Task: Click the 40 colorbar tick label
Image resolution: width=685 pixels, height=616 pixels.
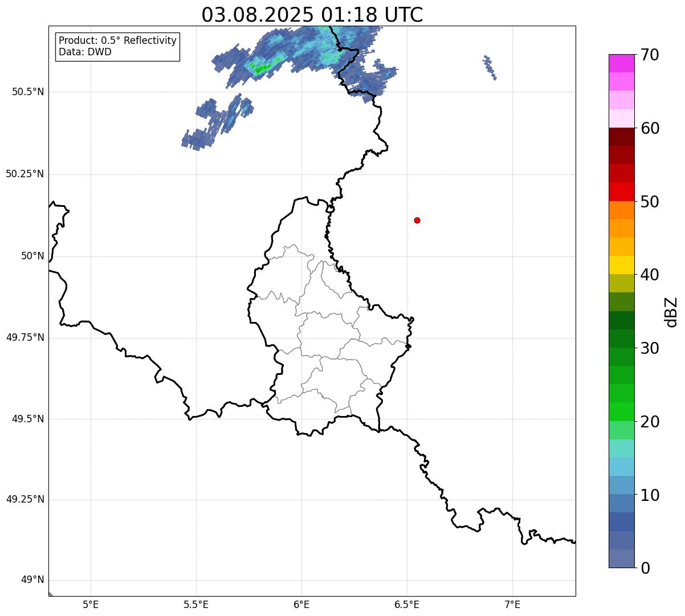Action: [x=650, y=275]
